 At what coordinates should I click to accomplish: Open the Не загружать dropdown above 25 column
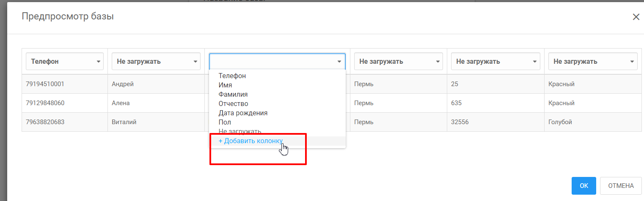point(496,61)
